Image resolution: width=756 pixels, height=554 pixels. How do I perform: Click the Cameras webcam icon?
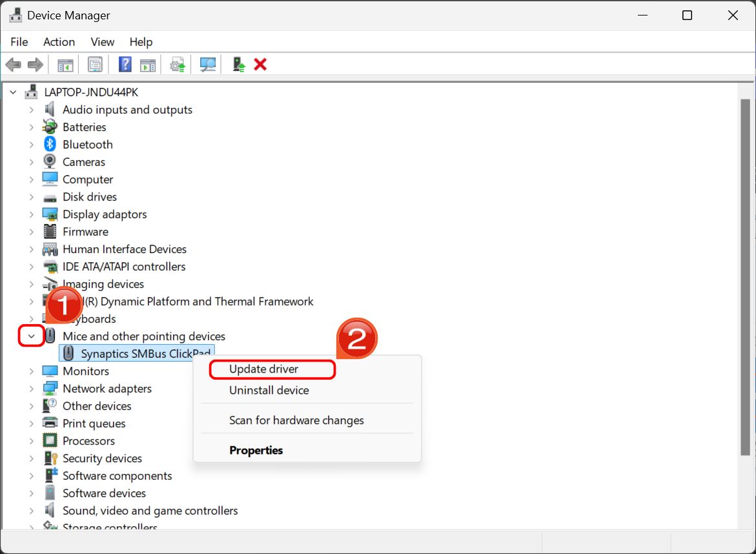coord(50,161)
